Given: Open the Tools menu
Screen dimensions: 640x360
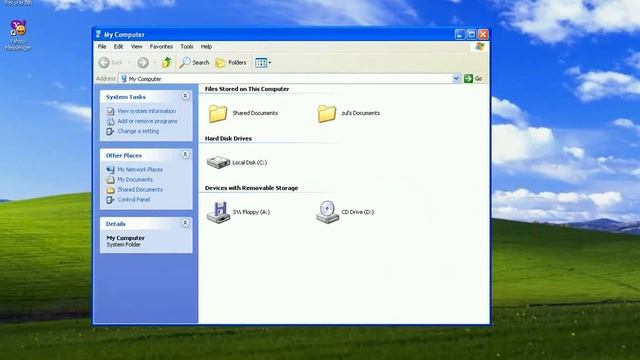Looking at the screenshot, I should tap(187, 47).
